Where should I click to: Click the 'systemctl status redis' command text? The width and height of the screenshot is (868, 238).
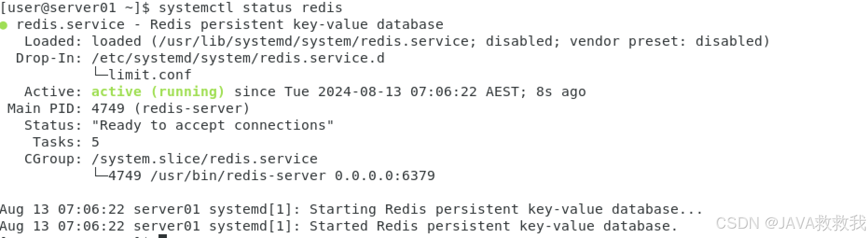click(x=250, y=7)
